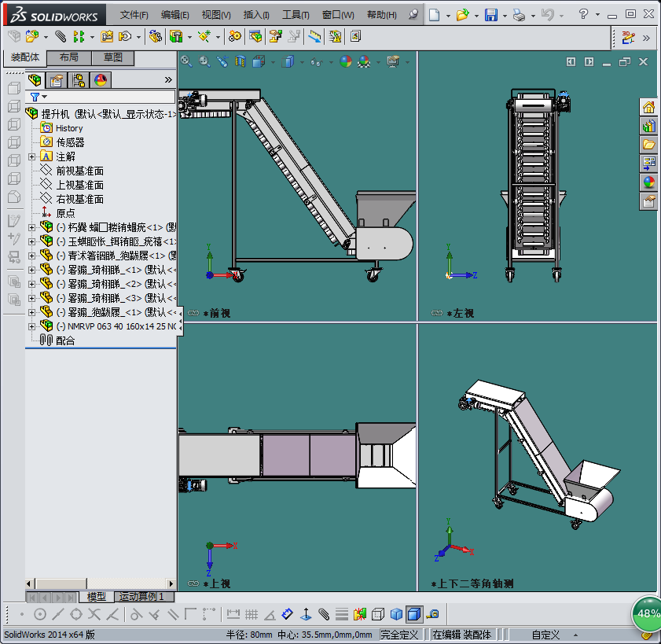Click the Save icon in the top toolbar
The image size is (661, 644).
pyautogui.click(x=490, y=15)
